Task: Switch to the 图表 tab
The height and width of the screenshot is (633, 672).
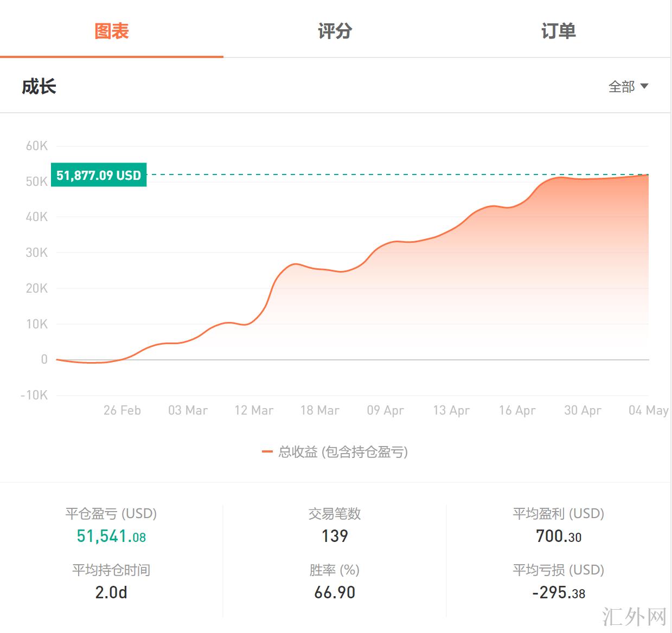Action: click(111, 31)
